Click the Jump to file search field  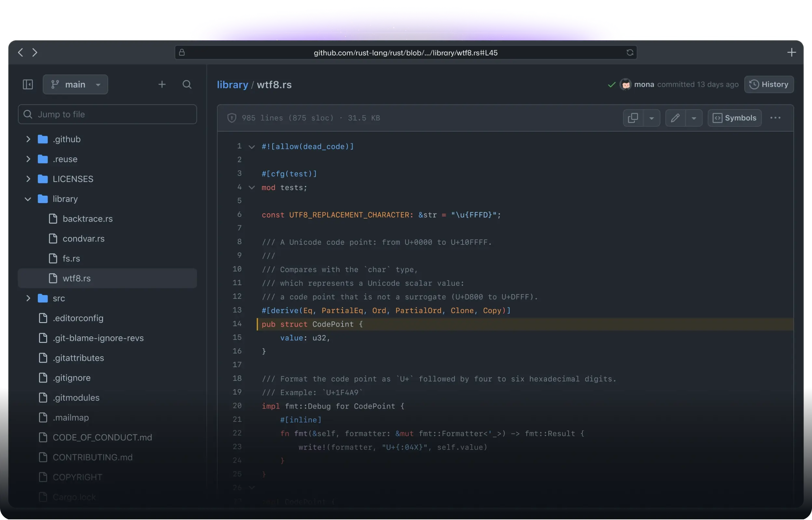107,114
